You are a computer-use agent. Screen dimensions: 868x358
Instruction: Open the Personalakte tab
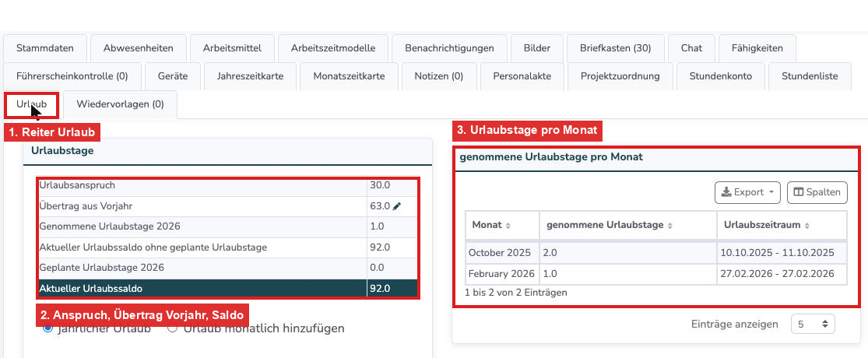(522, 76)
